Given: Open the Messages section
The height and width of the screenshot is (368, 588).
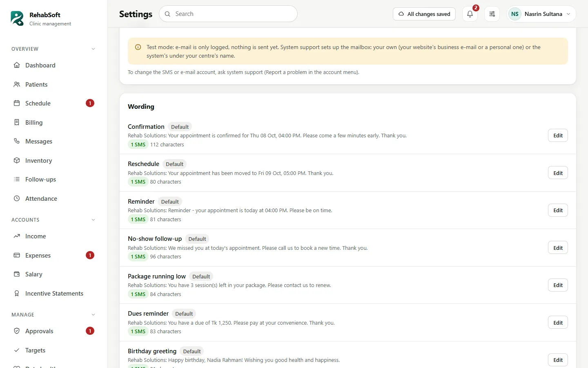Looking at the screenshot, I should pyautogui.click(x=53, y=141).
